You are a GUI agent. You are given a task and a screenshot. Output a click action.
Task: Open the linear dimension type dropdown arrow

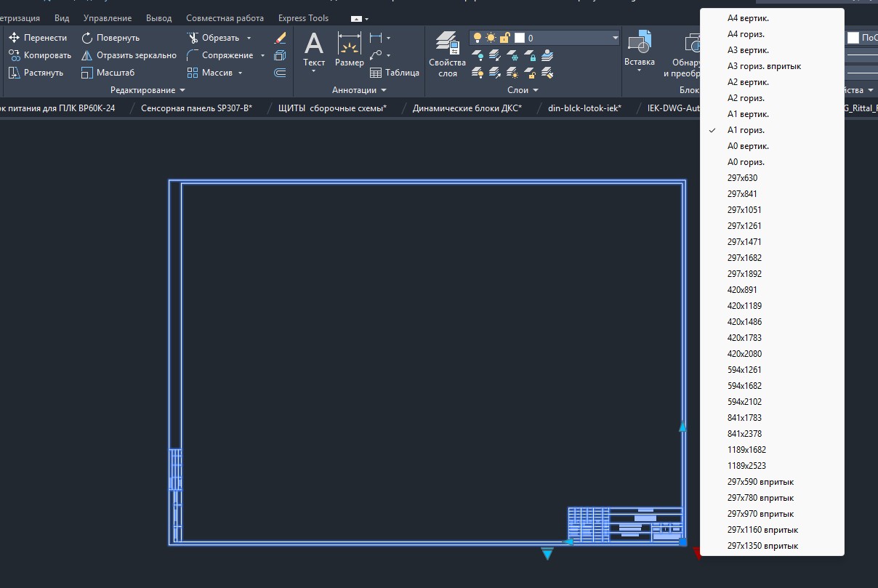(388, 38)
